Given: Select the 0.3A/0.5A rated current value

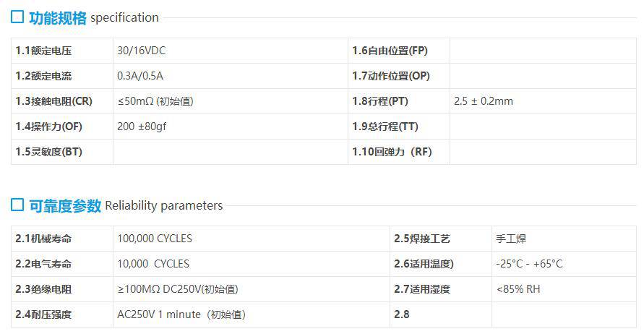Looking at the screenshot, I should point(141,76).
